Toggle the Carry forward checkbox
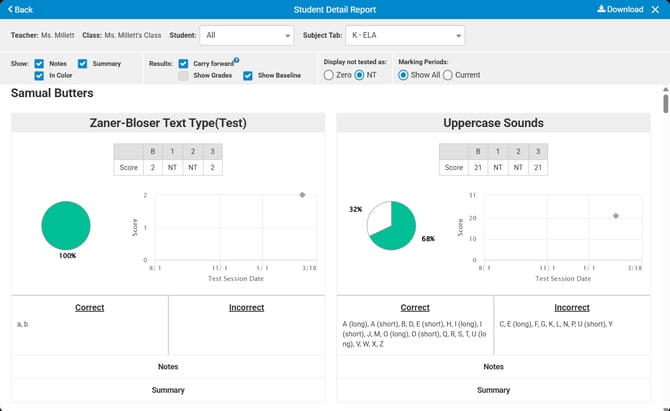Viewport: 670px width, 411px height. pyautogui.click(x=183, y=63)
